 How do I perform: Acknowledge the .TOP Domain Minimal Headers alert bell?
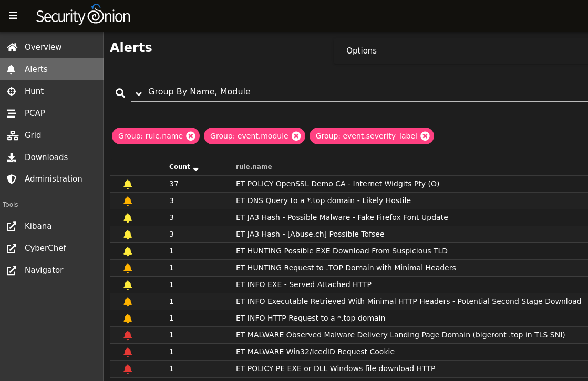tap(128, 268)
